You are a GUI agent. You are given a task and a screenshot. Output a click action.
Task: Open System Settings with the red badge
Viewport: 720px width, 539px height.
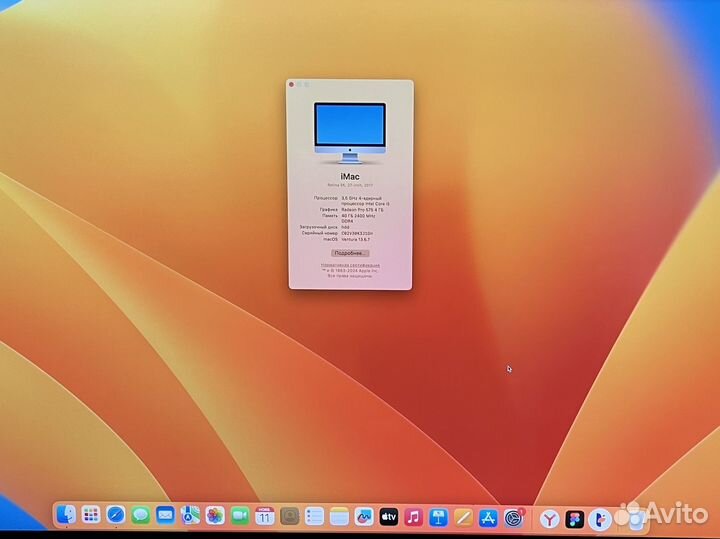514,518
